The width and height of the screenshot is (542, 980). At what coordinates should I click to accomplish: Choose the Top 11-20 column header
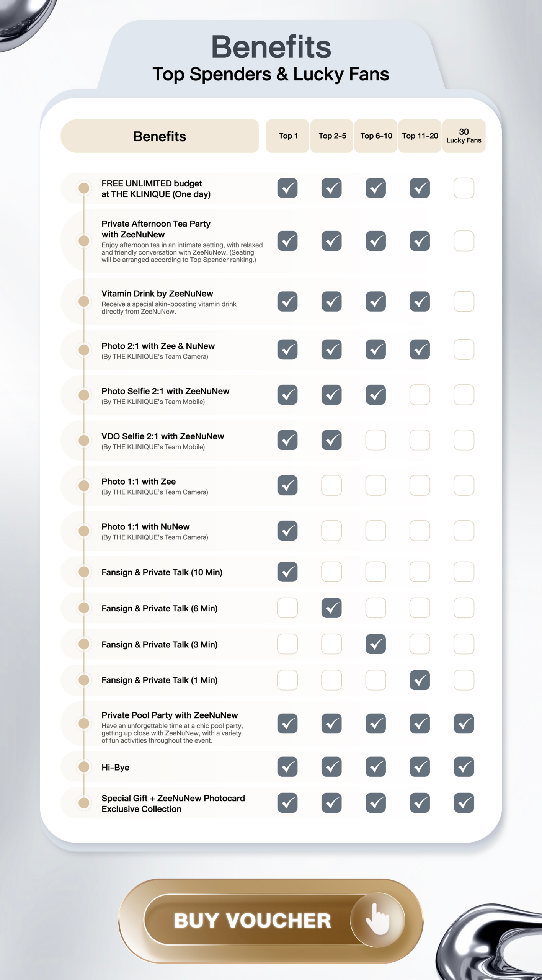coord(420,136)
